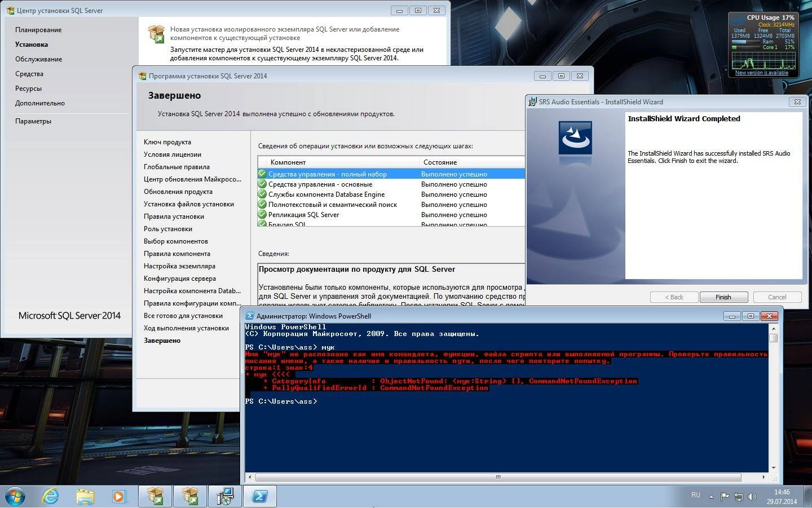The width and height of the screenshot is (812, 508).
Task: Click Правила компонента step in setup wizard
Action: click(177, 254)
